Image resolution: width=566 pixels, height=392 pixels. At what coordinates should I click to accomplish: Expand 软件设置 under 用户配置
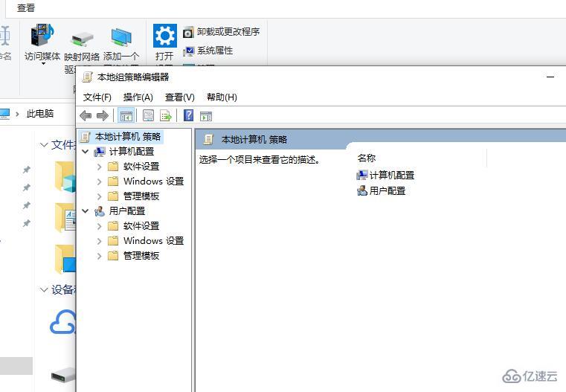point(99,226)
